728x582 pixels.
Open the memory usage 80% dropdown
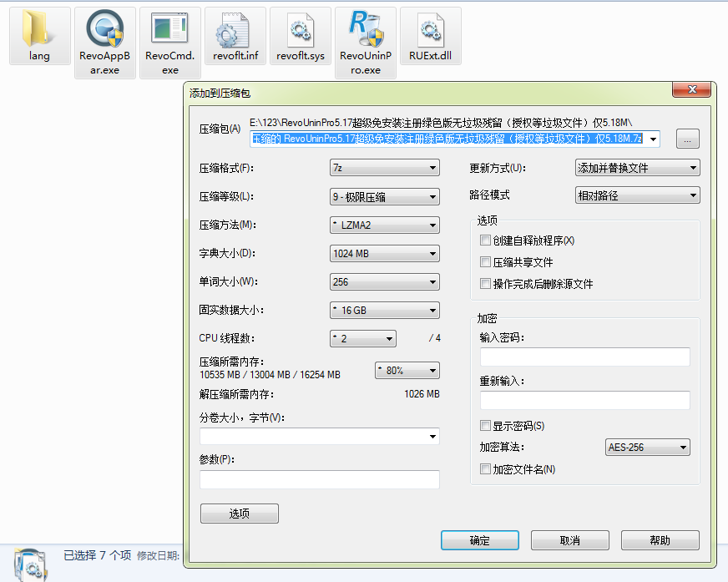(407, 371)
